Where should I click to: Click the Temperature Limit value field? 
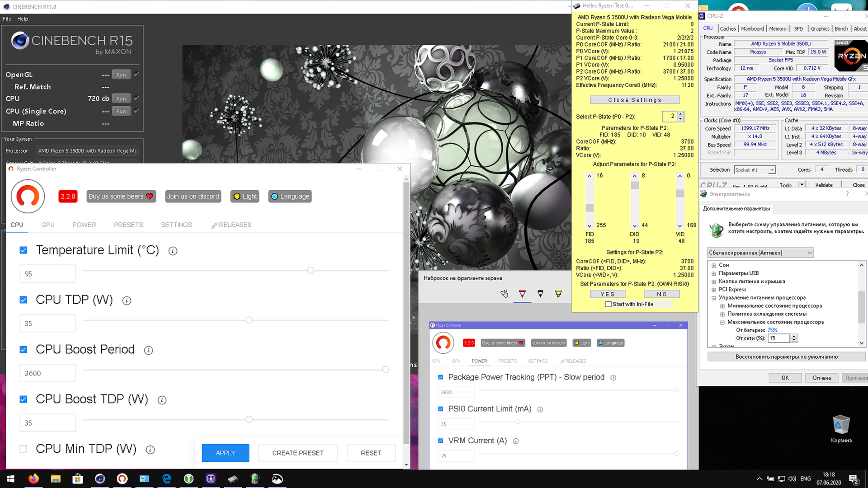click(47, 274)
